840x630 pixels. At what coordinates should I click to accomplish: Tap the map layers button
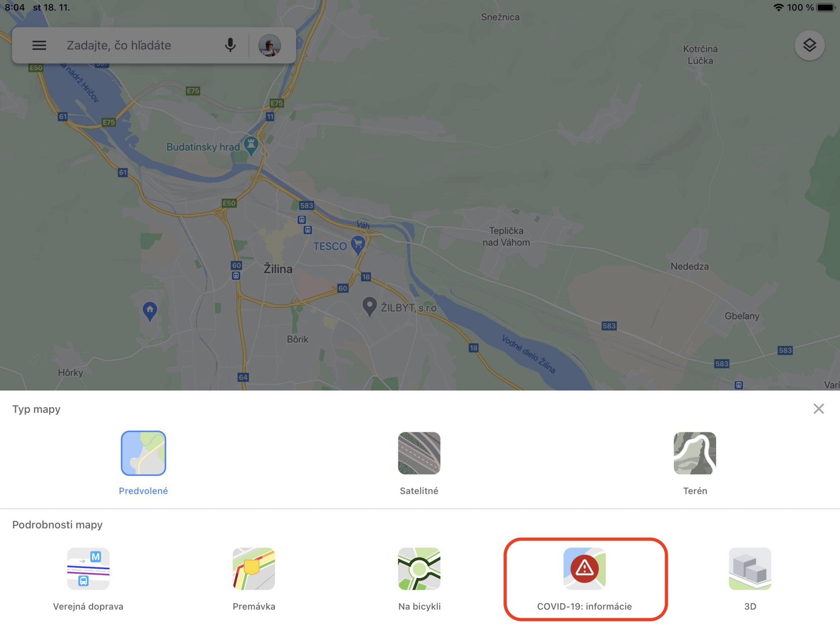(x=809, y=46)
